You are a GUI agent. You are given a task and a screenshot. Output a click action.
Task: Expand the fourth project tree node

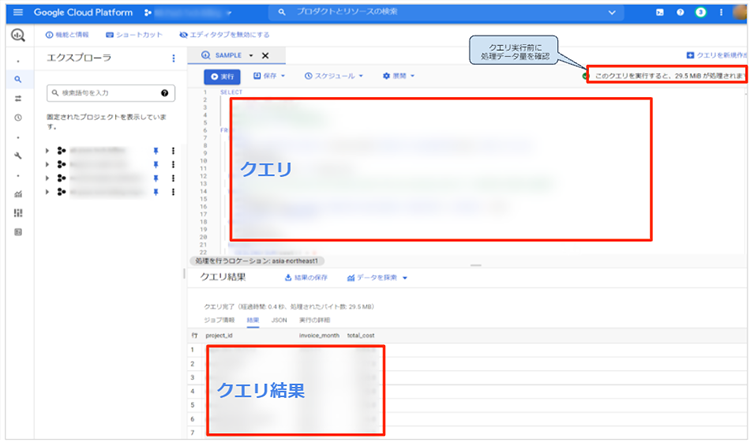pos(47,192)
